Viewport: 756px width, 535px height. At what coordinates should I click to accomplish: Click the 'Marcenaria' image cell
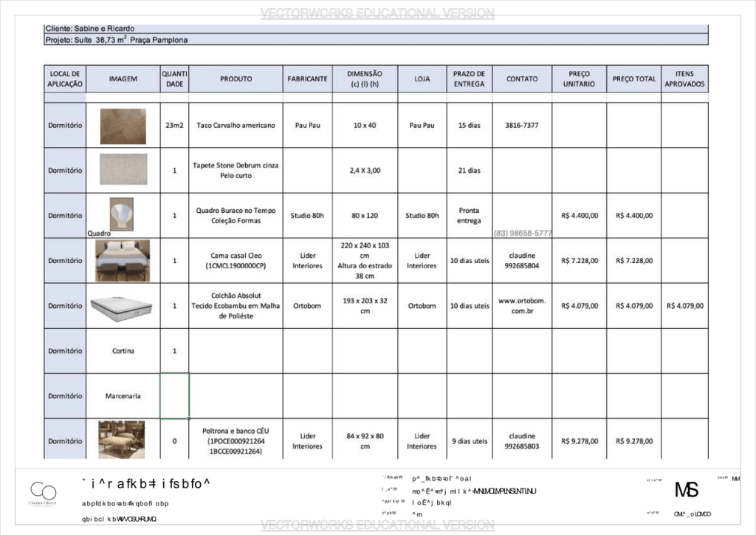coord(123,396)
